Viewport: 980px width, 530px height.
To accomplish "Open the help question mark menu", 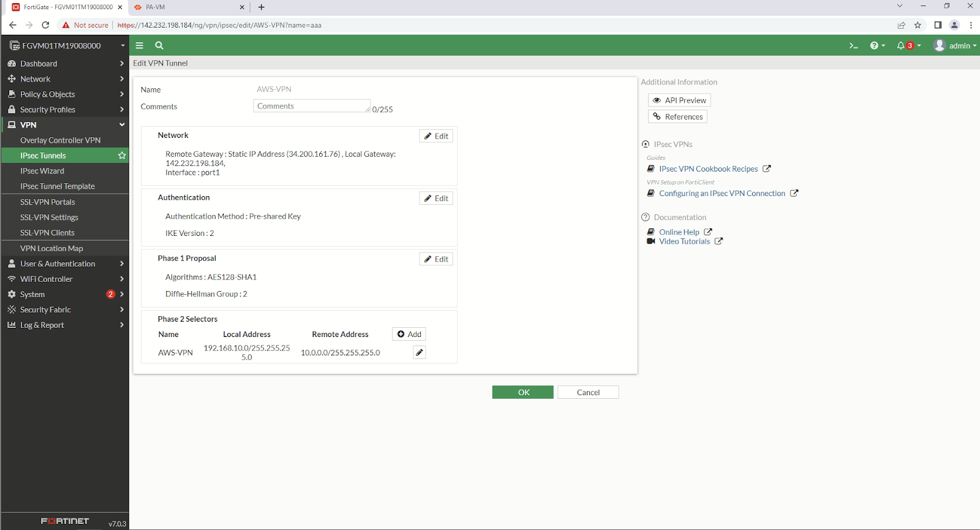I will coord(878,45).
